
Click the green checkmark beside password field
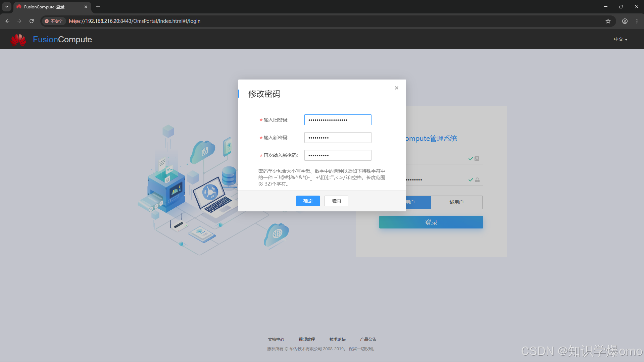click(x=470, y=180)
